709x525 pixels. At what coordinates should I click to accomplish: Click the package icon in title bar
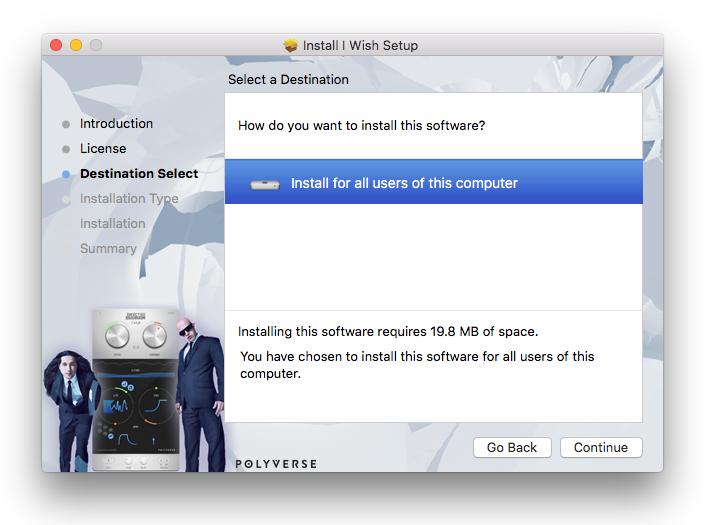tap(291, 45)
